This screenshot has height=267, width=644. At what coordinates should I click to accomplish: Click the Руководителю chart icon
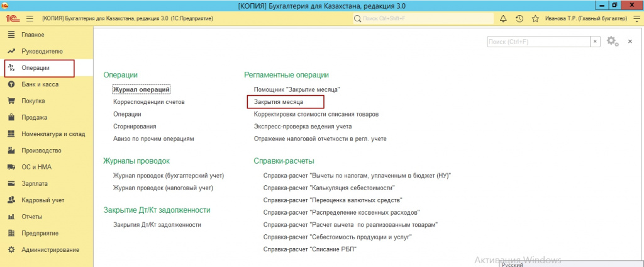pyautogui.click(x=11, y=52)
